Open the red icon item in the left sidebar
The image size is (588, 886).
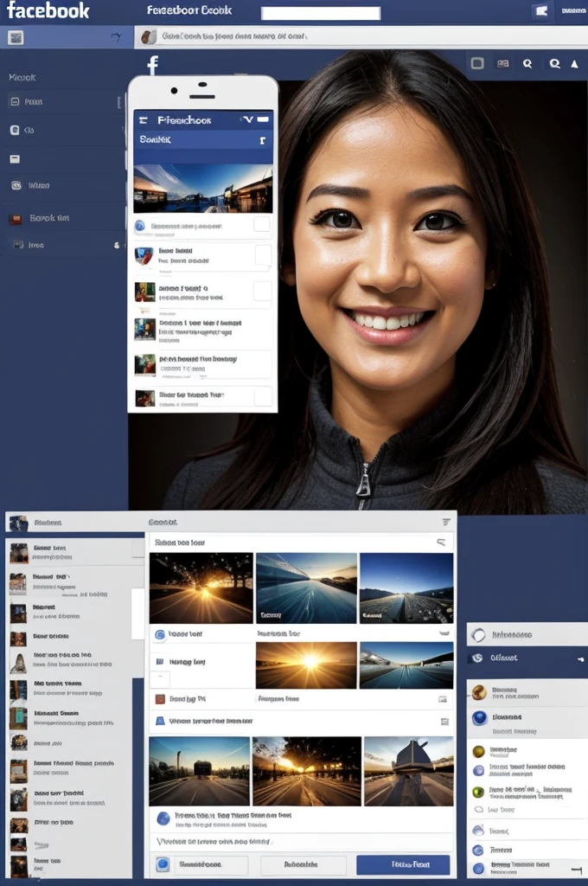39,218
